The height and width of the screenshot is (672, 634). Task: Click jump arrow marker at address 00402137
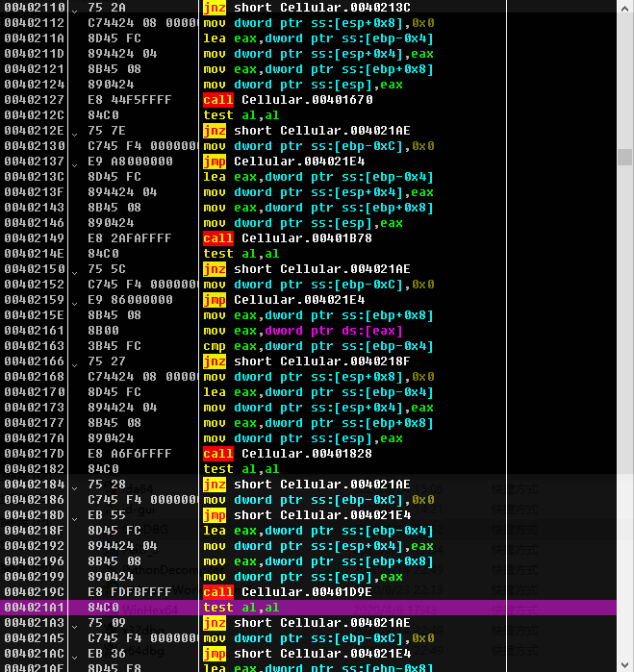pos(75,165)
